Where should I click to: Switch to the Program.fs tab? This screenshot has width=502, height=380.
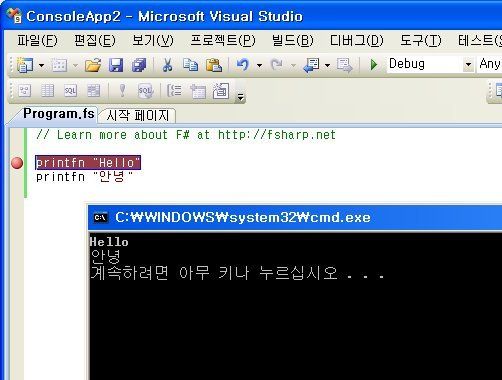point(59,114)
